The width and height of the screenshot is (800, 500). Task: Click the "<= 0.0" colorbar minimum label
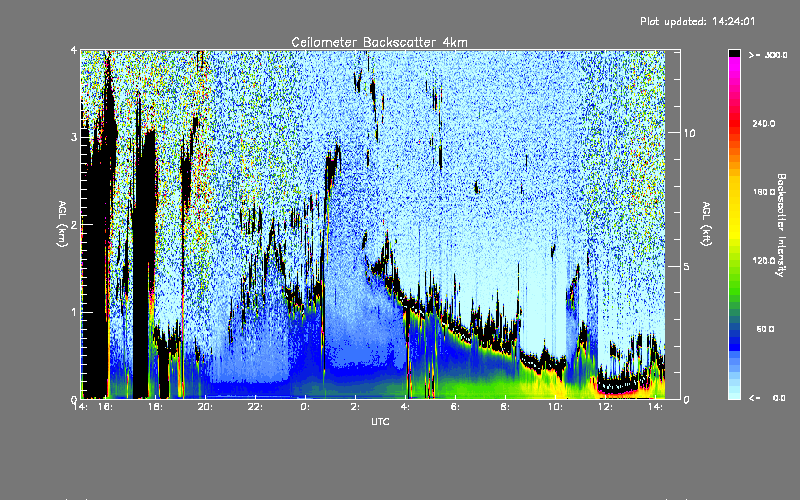768,398
